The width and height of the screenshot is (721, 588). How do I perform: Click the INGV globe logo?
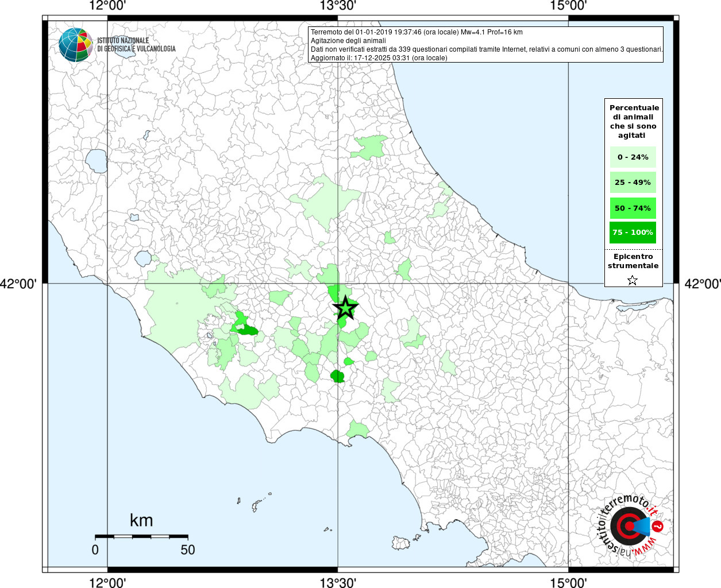(x=75, y=45)
